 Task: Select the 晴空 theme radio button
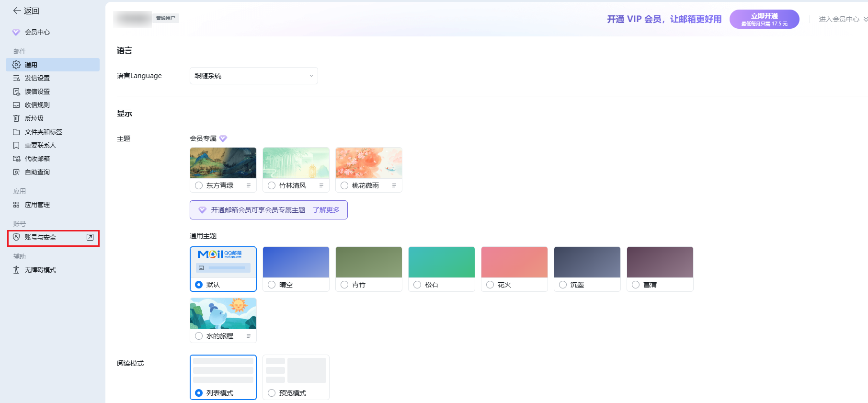pos(272,285)
